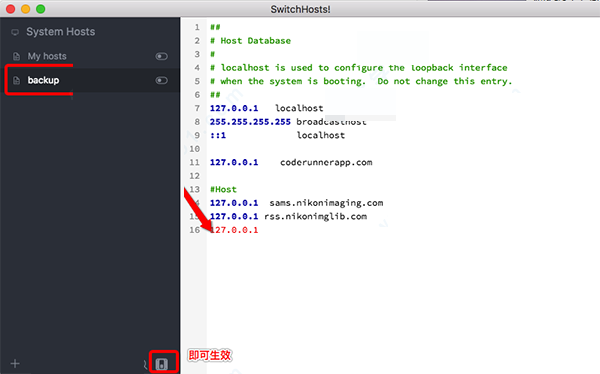Click line number 10 in the gutter
Viewport: 600px width, 374px height.
click(194, 149)
